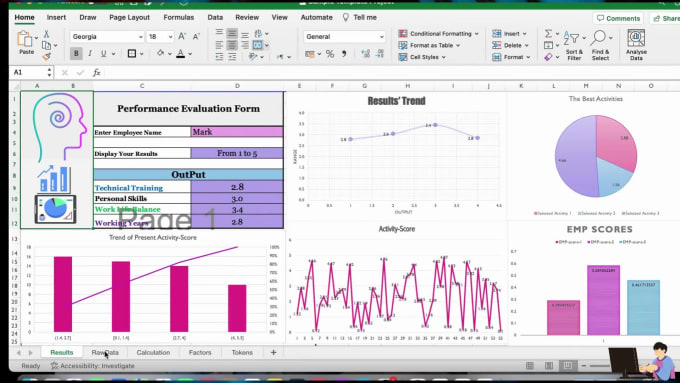Image resolution: width=680 pixels, height=383 pixels.
Task: Click the Percent Style icon
Action: [x=330, y=54]
